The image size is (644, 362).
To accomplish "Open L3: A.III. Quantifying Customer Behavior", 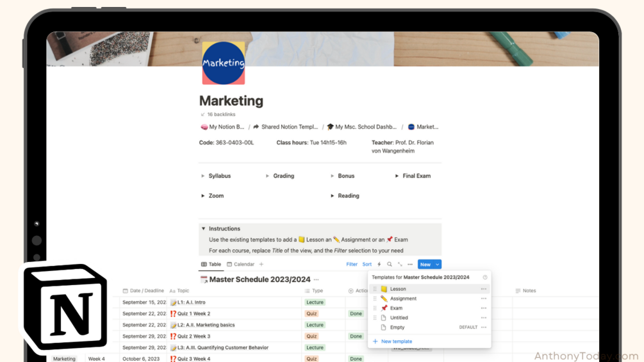I will point(222,347).
